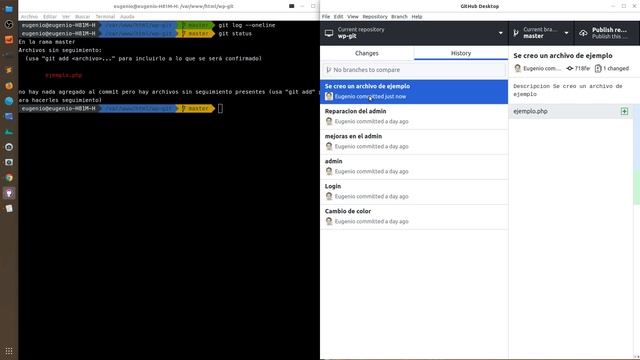Click the Publish repository button

[607, 33]
